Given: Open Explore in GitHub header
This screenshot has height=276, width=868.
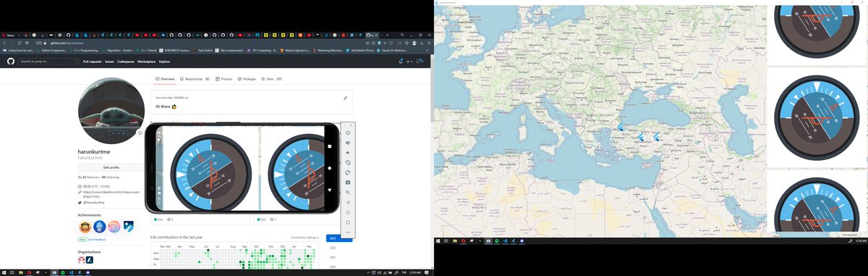Looking at the screenshot, I should 164,62.
